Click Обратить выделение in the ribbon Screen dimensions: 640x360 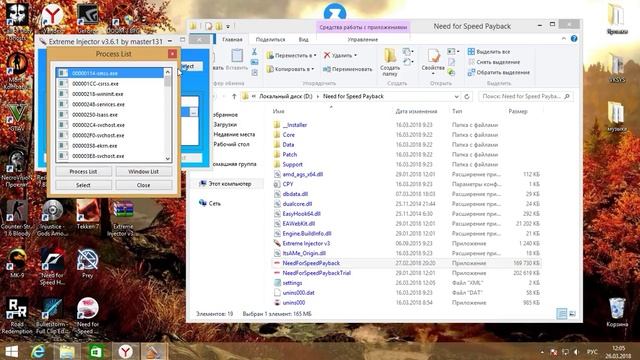pyautogui.click(x=499, y=72)
